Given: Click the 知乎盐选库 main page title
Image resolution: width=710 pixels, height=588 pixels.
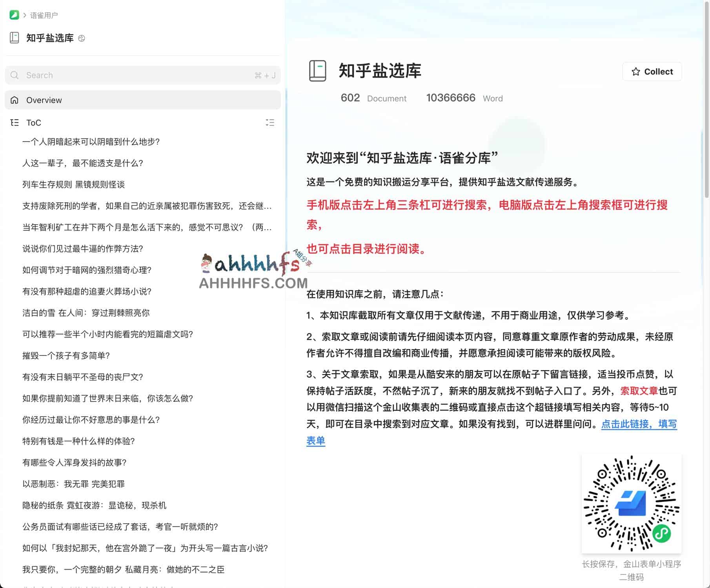Looking at the screenshot, I should pyautogui.click(x=380, y=71).
